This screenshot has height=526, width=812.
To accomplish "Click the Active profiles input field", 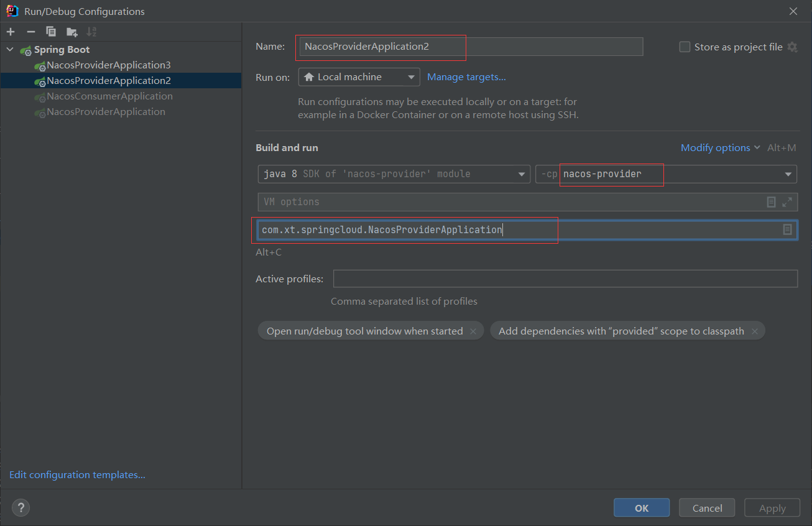I will coord(565,279).
